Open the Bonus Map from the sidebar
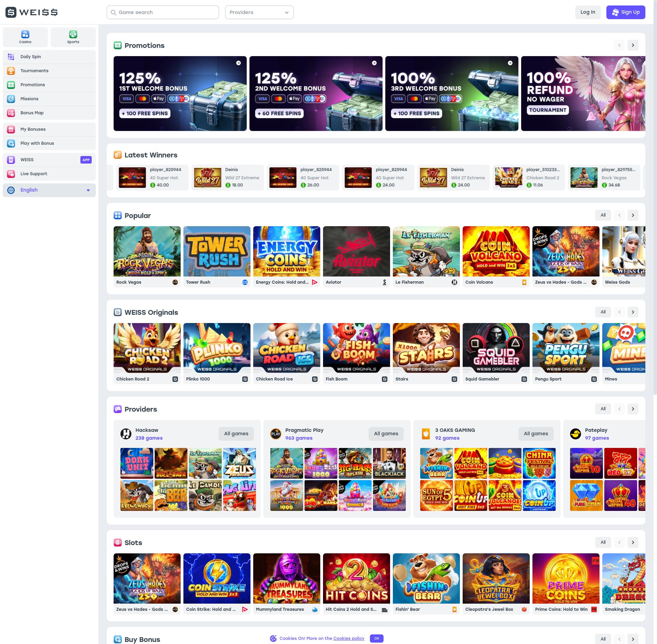657x644 pixels. [11, 113]
